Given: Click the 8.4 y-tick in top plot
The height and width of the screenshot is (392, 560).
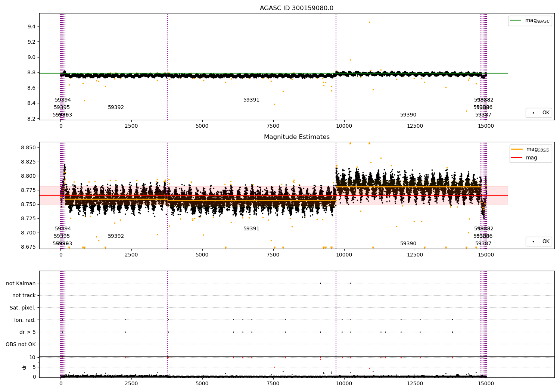Looking at the screenshot, I should tap(31, 103).
